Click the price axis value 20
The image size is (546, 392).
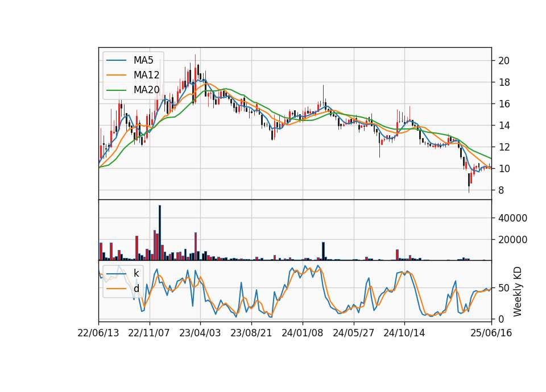pyautogui.click(x=504, y=61)
